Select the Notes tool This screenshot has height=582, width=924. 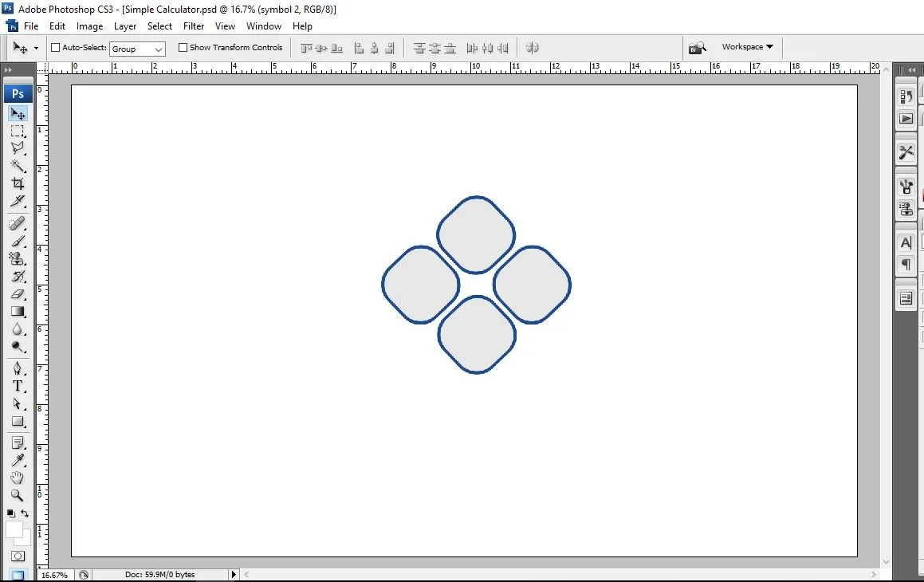click(18, 443)
